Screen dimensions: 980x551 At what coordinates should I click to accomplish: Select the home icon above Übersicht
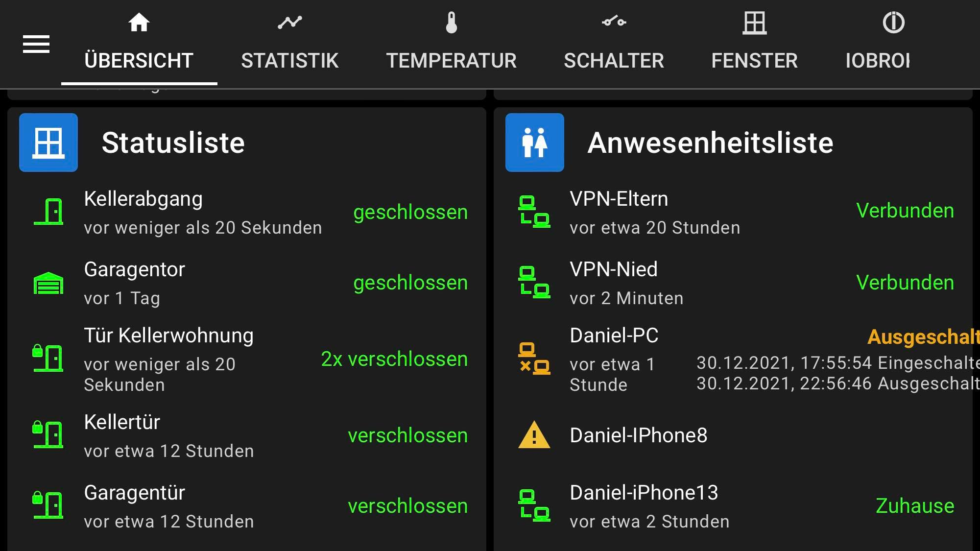[x=139, y=22]
